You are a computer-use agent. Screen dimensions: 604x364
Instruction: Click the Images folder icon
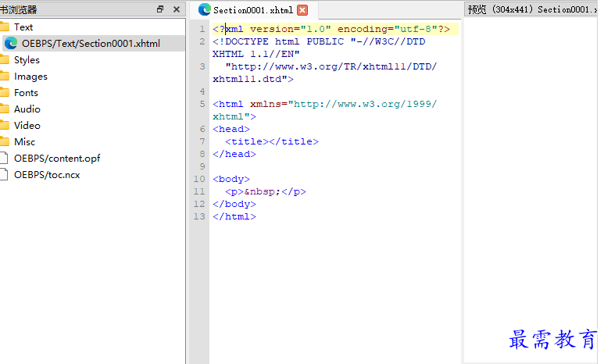tap(4, 76)
